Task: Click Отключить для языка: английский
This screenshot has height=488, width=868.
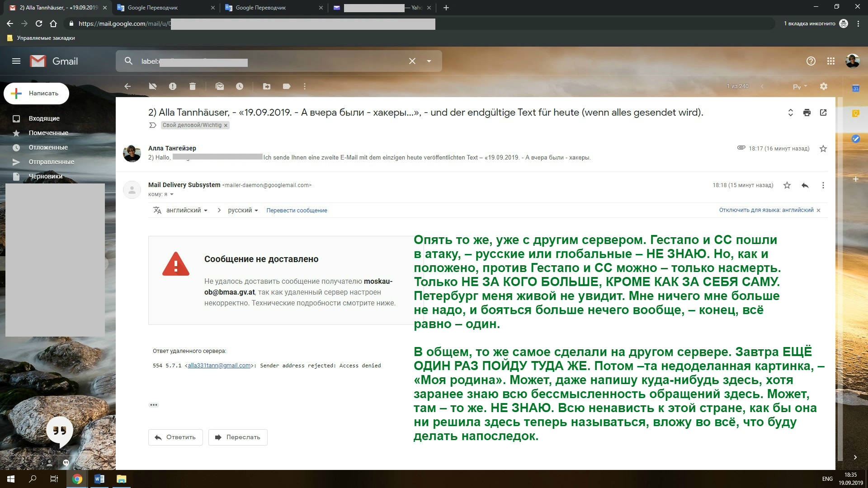Action: (x=766, y=210)
